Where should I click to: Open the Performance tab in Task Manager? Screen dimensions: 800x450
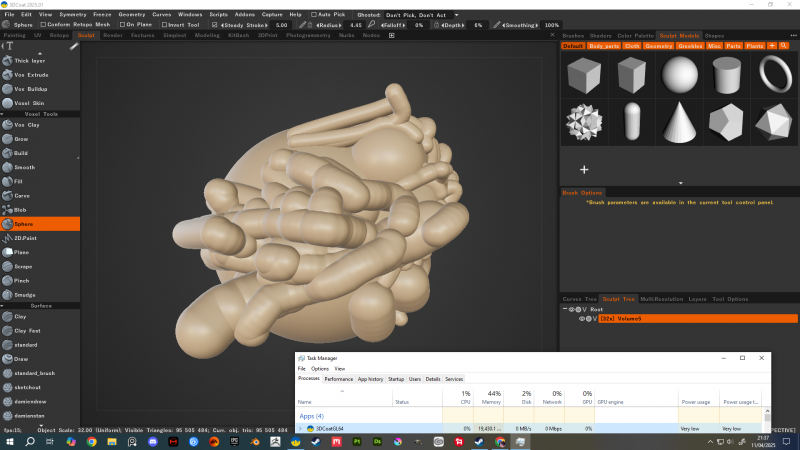tap(338, 379)
